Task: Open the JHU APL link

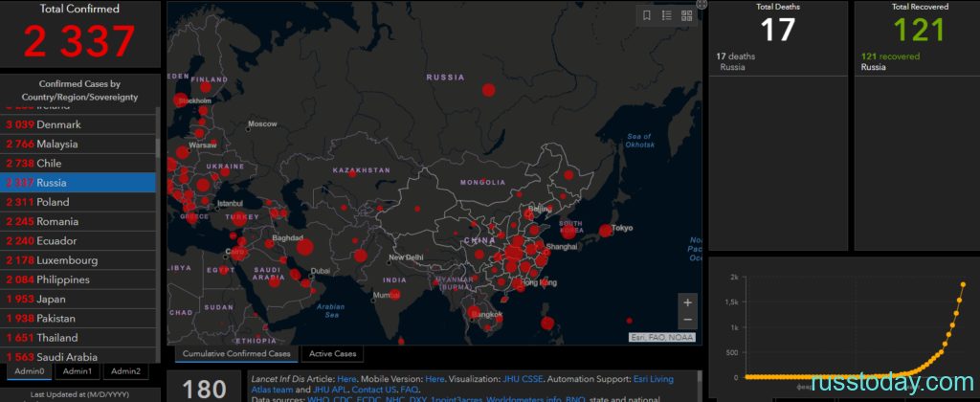Action: tap(329, 390)
